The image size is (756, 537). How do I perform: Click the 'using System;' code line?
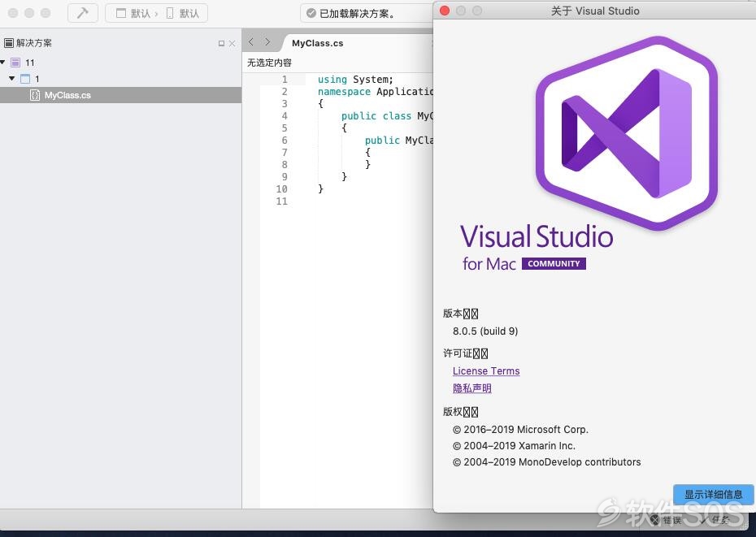point(355,80)
